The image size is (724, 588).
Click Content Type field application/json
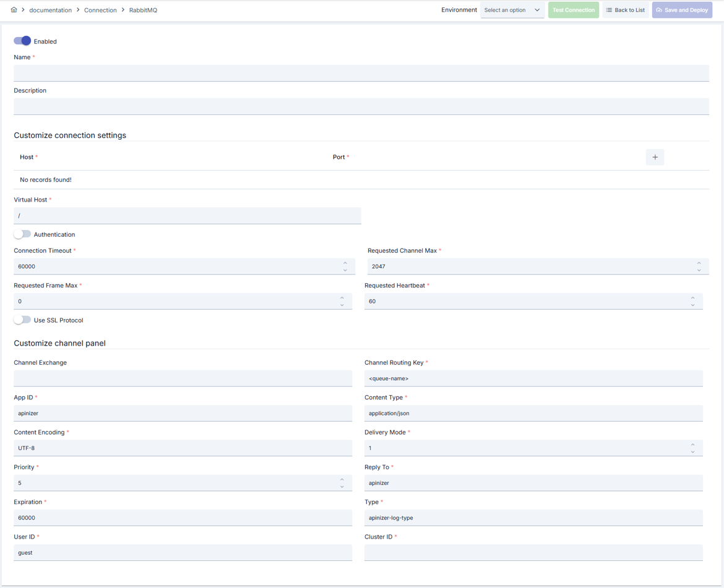(x=533, y=413)
